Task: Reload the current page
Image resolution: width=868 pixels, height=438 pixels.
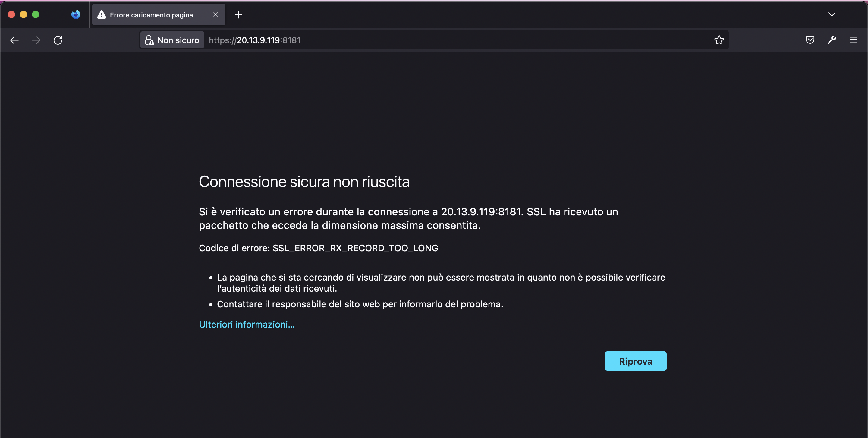Action: point(58,40)
